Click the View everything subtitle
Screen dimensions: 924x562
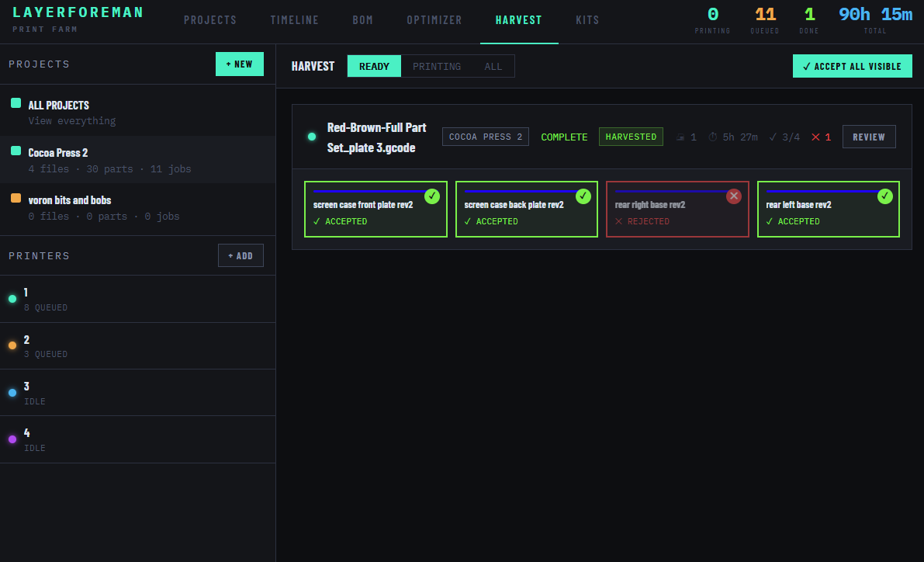tap(72, 121)
